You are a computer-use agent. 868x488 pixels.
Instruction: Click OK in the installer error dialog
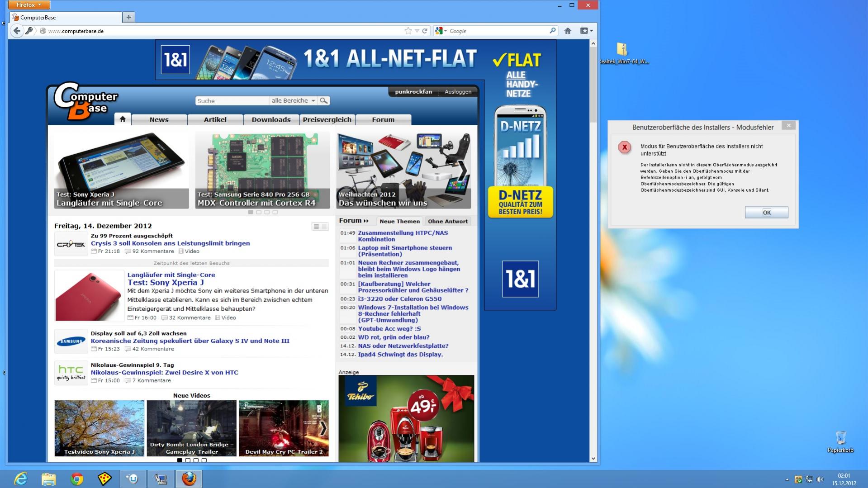tap(766, 213)
